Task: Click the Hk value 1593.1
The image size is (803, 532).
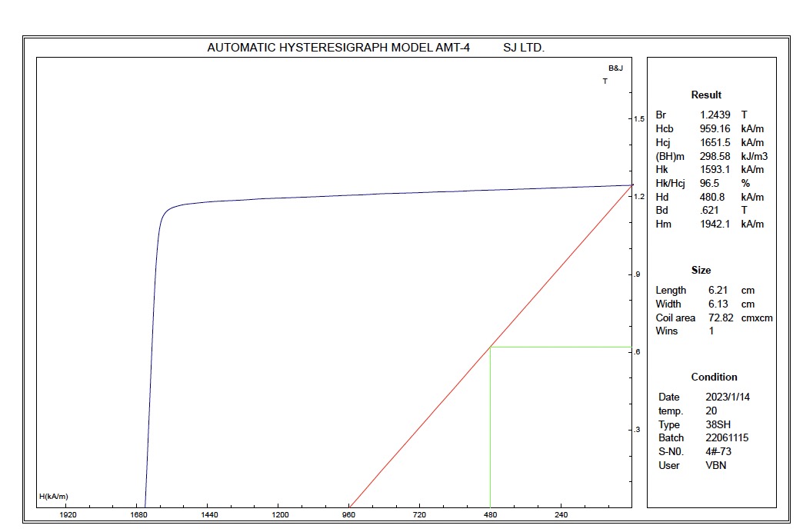Action: (x=715, y=169)
